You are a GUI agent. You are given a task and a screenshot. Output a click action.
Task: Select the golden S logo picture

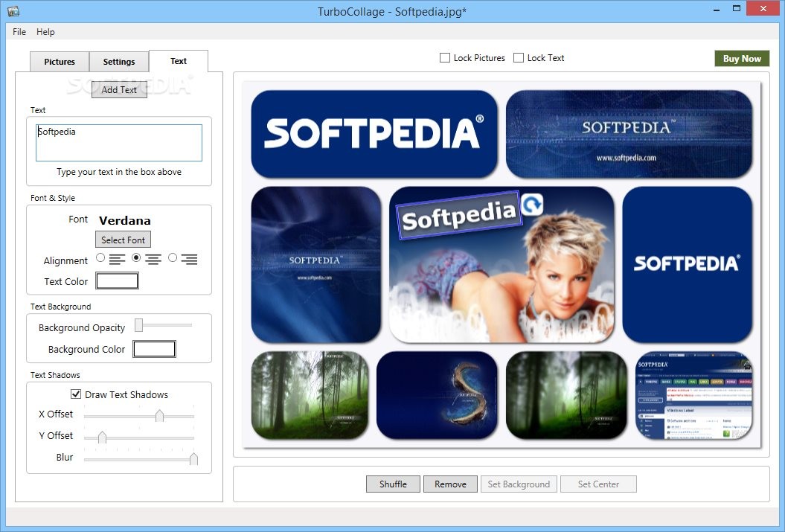click(x=437, y=395)
